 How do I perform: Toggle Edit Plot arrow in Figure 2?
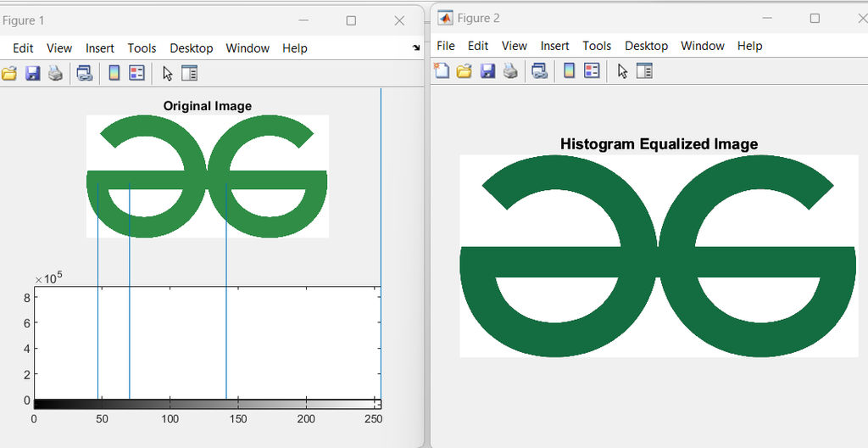point(622,71)
